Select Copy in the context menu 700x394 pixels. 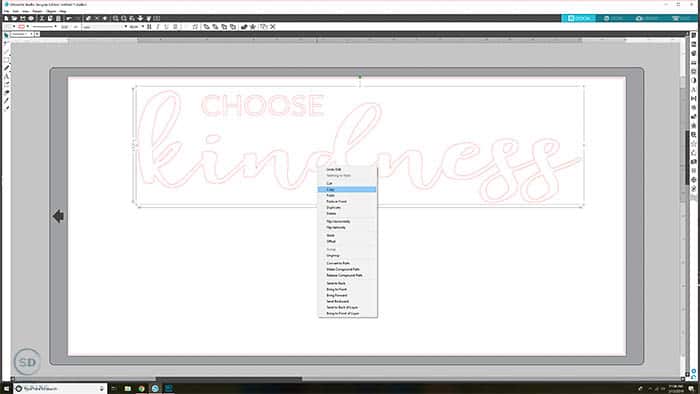(x=347, y=190)
